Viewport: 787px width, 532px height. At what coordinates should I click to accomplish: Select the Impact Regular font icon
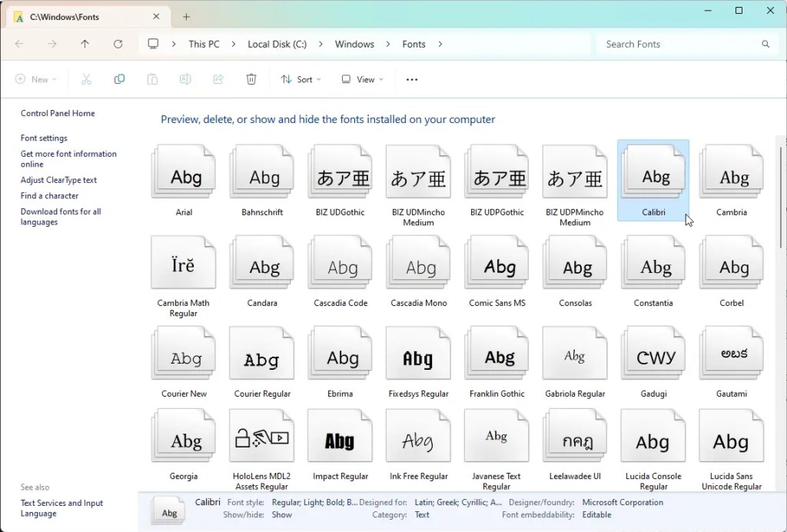tap(340, 436)
